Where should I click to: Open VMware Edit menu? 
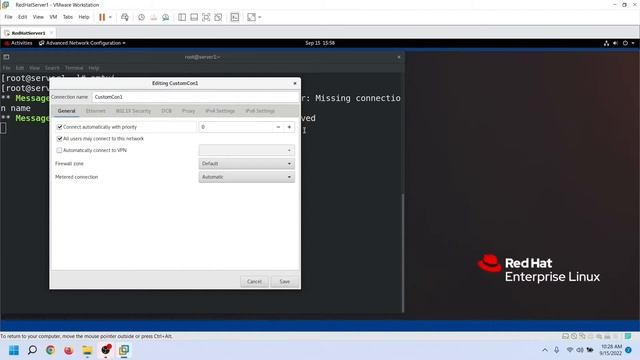pyautogui.click(x=22, y=17)
